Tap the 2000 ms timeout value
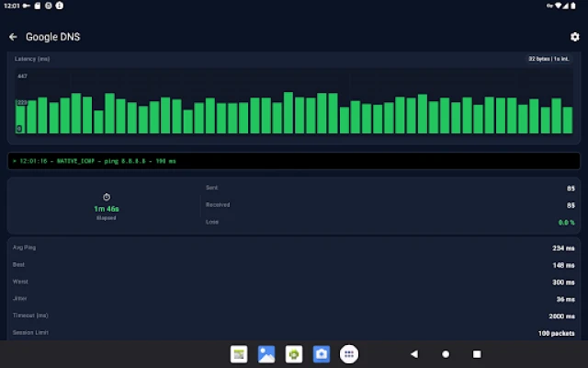This screenshot has height=368, width=588. coord(561,316)
